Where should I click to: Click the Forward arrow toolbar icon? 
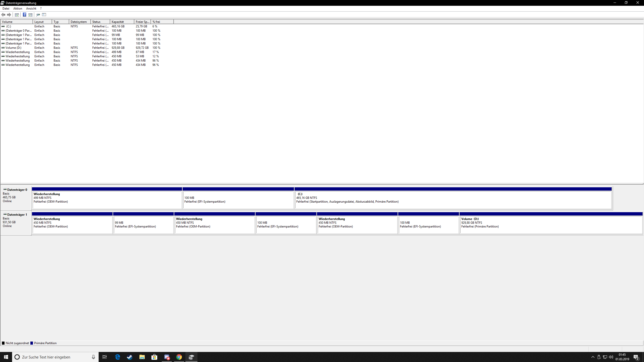9,15
